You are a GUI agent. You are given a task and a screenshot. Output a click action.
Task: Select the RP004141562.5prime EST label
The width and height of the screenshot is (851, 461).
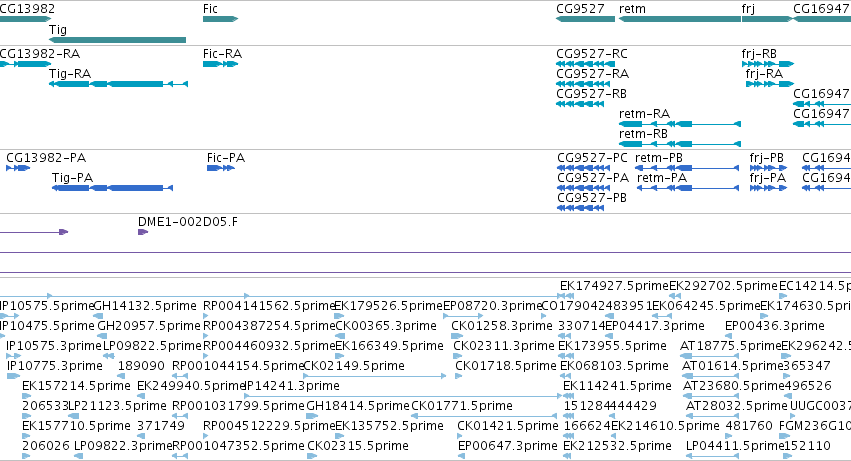(x=269, y=306)
